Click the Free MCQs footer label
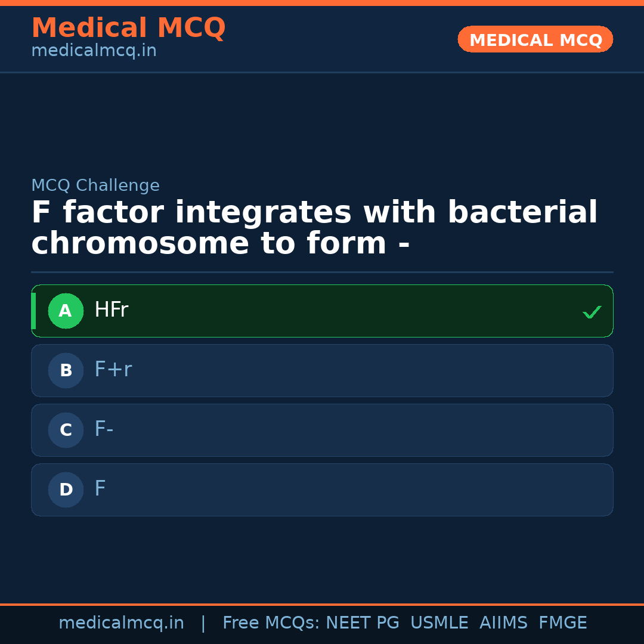This screenshot has height=644, width=644. tap(270, 623)
